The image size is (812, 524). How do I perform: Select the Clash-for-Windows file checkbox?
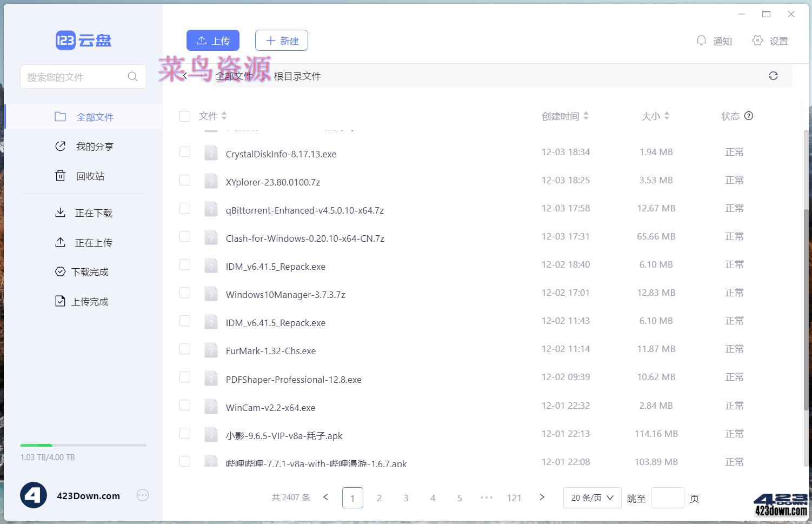(185, 236)
